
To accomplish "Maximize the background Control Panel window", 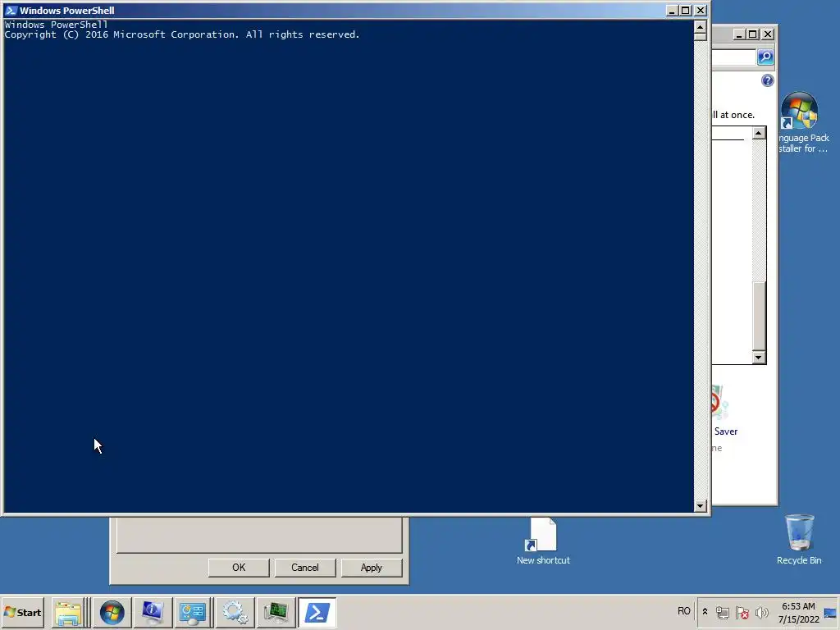I will point(753,34).
